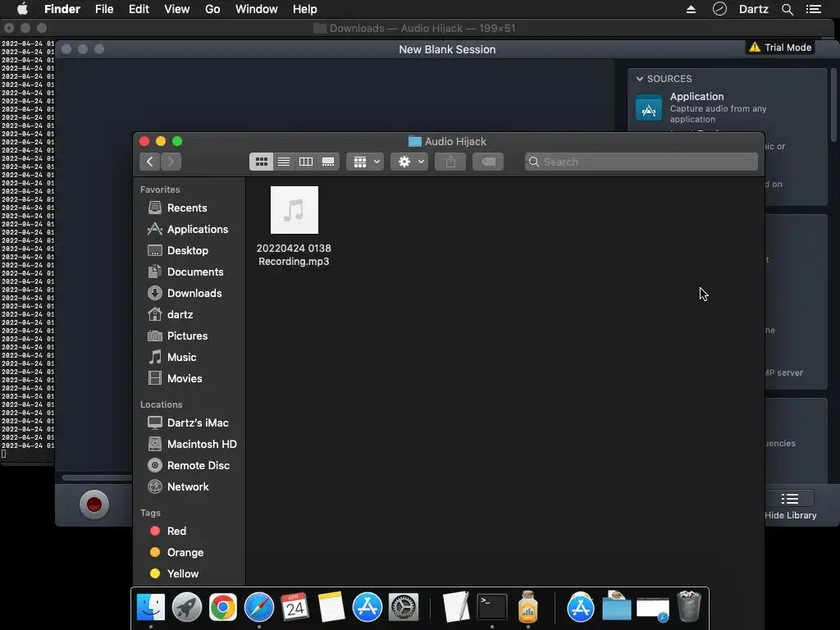Open the gear action menu dropdown
This screenshot has height=630, width=840.
[409, 162]
